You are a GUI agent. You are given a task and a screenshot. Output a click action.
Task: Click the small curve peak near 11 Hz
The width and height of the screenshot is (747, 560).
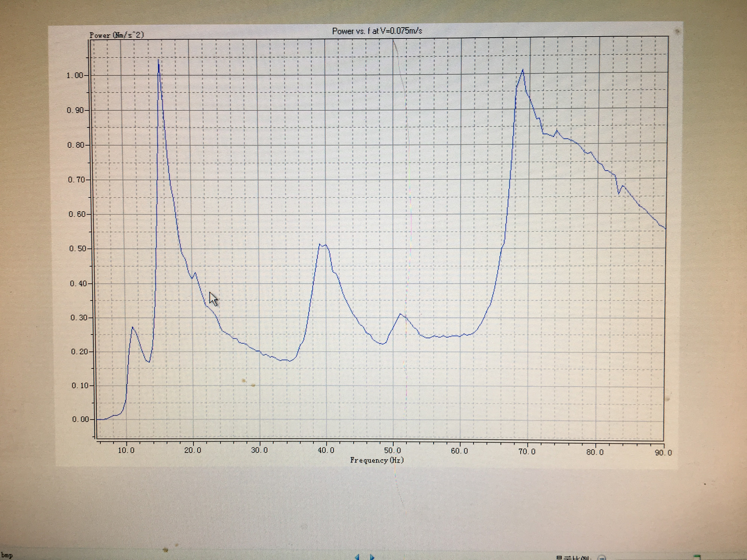pos(133,327)
